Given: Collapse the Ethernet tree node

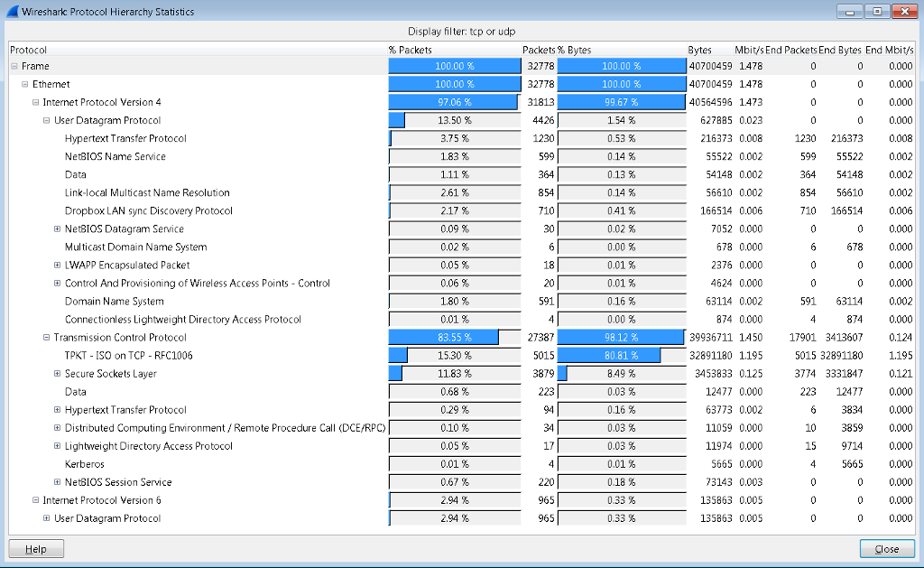Looking at the screenshot, I should 24,84.
